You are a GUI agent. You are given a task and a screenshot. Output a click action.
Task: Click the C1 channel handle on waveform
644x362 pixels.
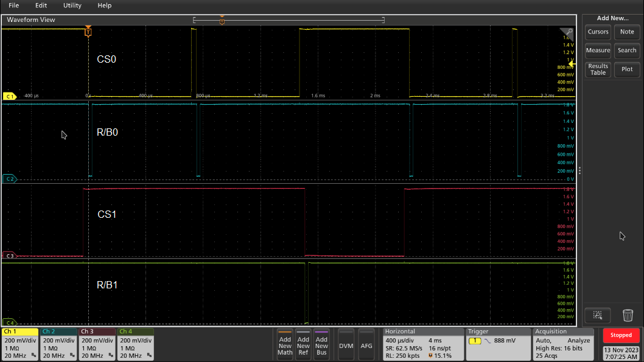click(9, 96)
